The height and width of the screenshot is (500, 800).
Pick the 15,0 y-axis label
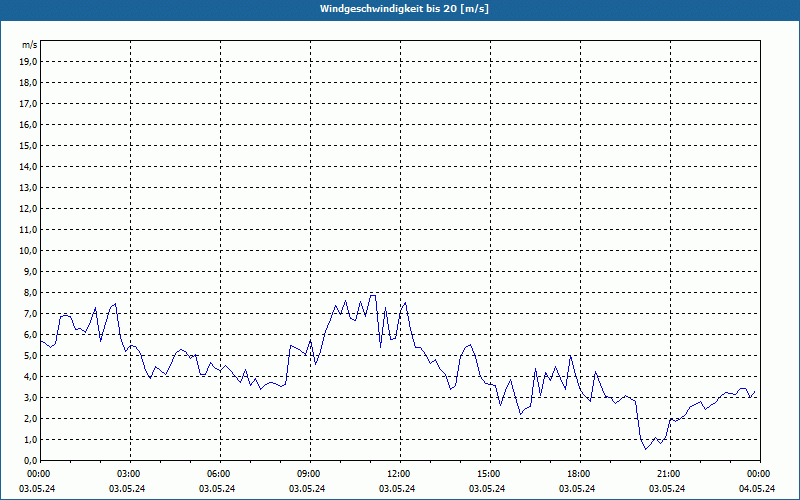[x=28, y=145]
